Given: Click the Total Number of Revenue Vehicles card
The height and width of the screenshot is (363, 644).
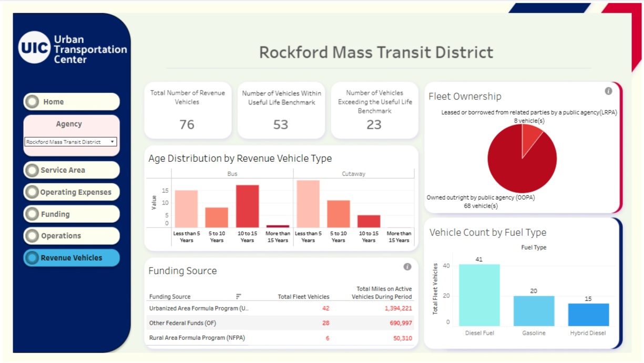Looking at the screenshot, I should click(x=188, y=110).
